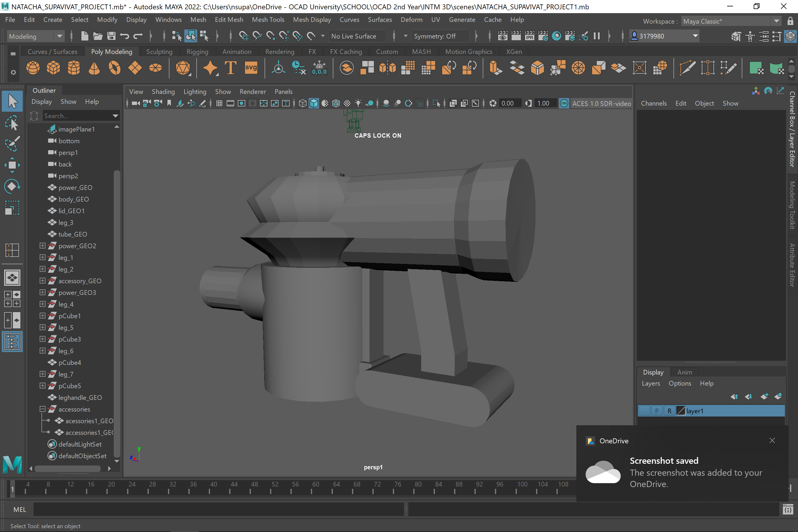The image size is (798, 532).
Task: Click the undo arrow icon
Action: coord(125,36)
